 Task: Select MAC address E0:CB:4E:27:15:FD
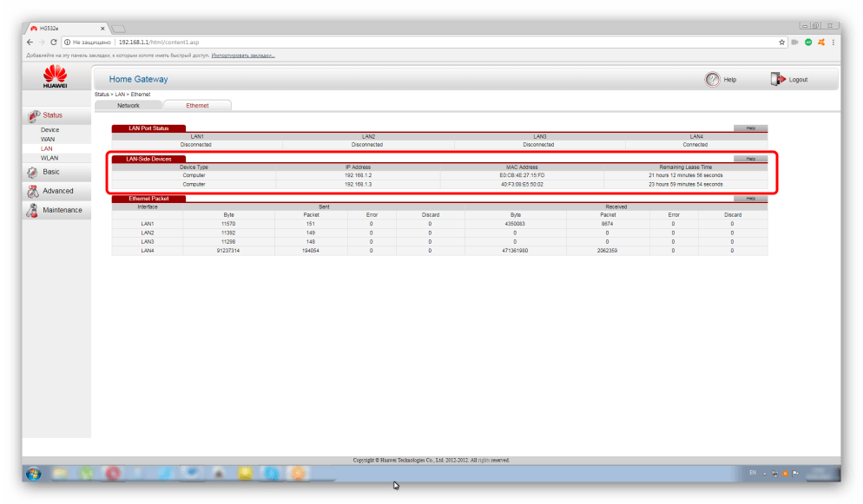point(522,175)
